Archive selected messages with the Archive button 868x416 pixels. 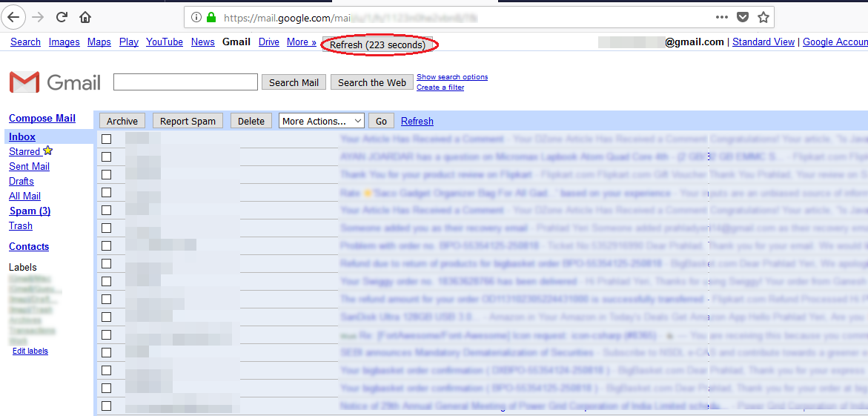pos(122,121)
